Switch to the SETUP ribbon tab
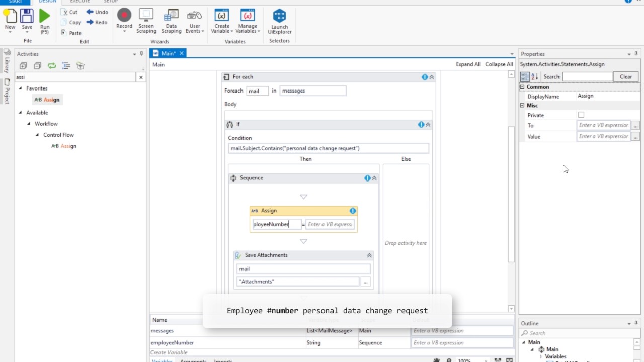The image size is (644, 362). (x=111, y=2)
